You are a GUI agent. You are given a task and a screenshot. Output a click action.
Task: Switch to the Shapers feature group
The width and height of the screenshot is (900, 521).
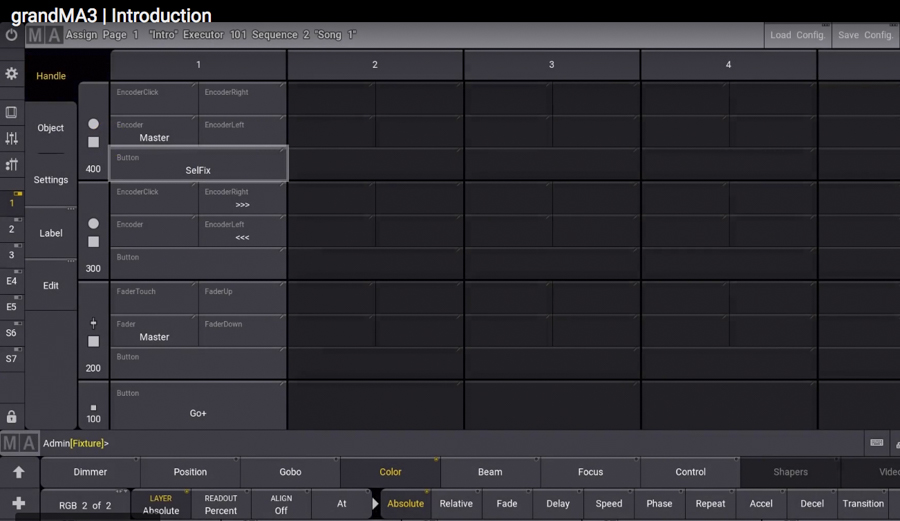[x=790, y=472]
